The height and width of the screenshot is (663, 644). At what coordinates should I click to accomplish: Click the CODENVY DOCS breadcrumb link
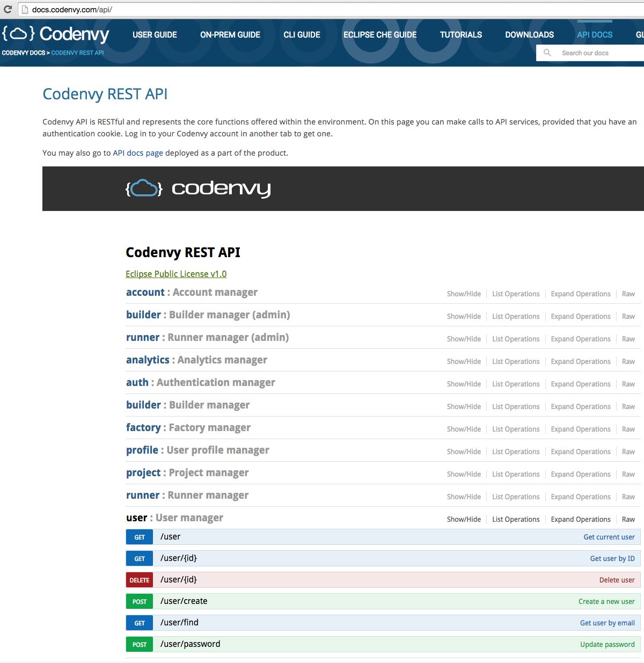(x=24, y=53)
